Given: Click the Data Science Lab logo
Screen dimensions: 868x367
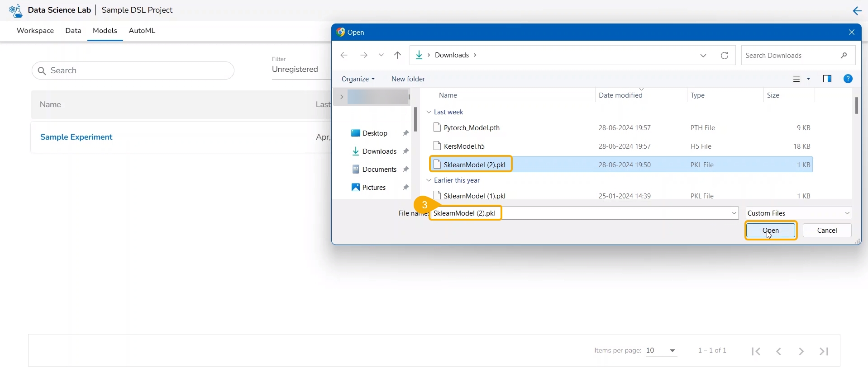Looking at the screenshot, I should click(15, 10).
